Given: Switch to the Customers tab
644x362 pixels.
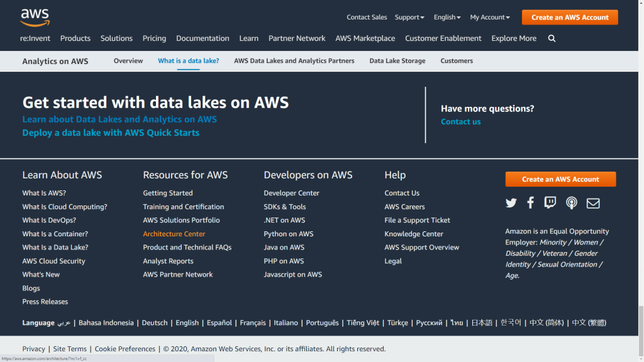Looking at the screenshot, I should (456, 61).
